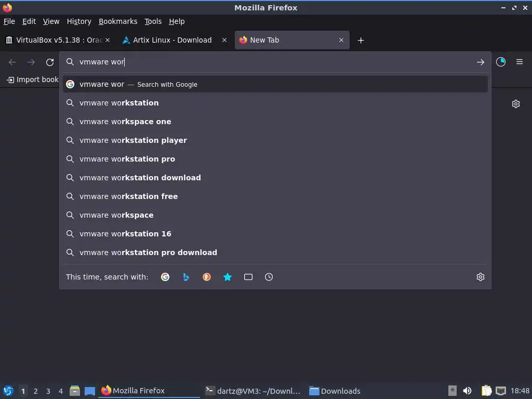
Task: Switch to virtual desktop 2
Action: [36, 391]
